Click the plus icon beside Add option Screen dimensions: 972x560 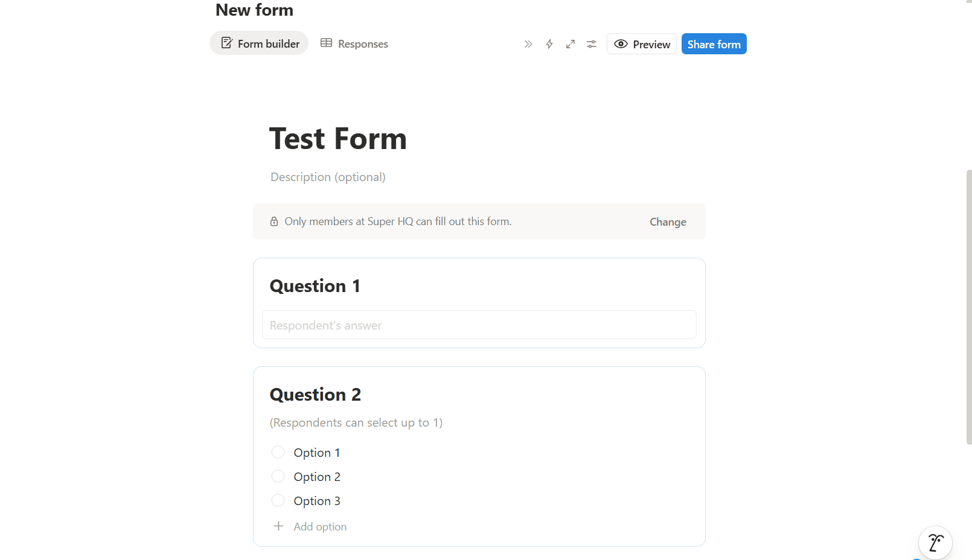(x=278, y=526)
